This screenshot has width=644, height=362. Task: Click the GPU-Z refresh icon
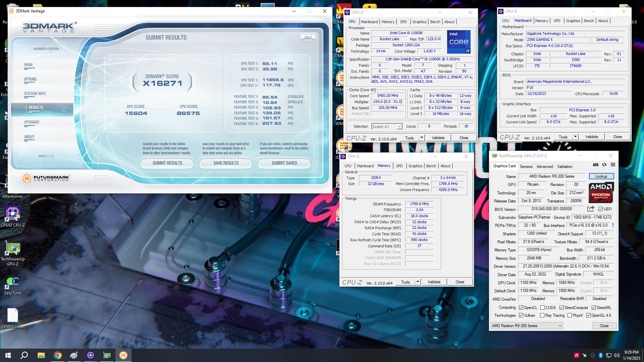point(604,165)
